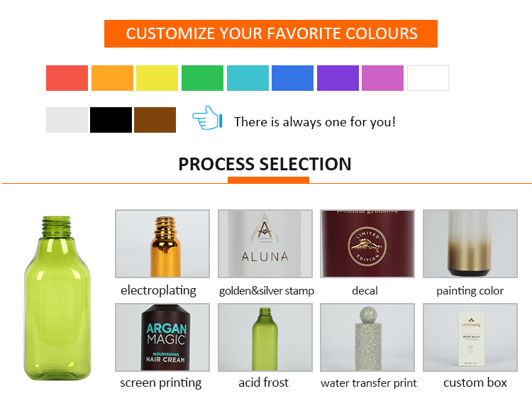The image size is (532, 418).
Task: Select the green colour swatch
Action: pyautogui.click(x=202, y=78)
